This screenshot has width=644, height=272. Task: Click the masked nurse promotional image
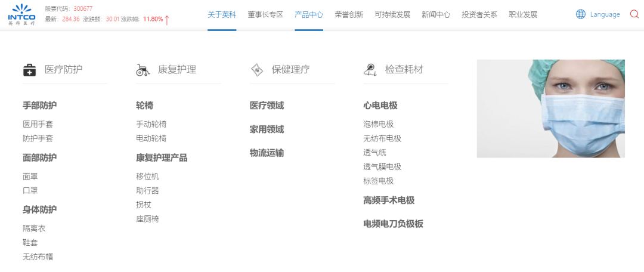tap(550, 109)
